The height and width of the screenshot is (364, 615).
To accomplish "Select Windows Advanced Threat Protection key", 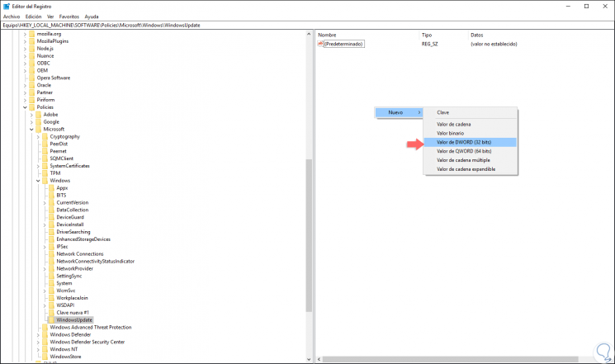I will pyautogui.click(x=91, y=327).
